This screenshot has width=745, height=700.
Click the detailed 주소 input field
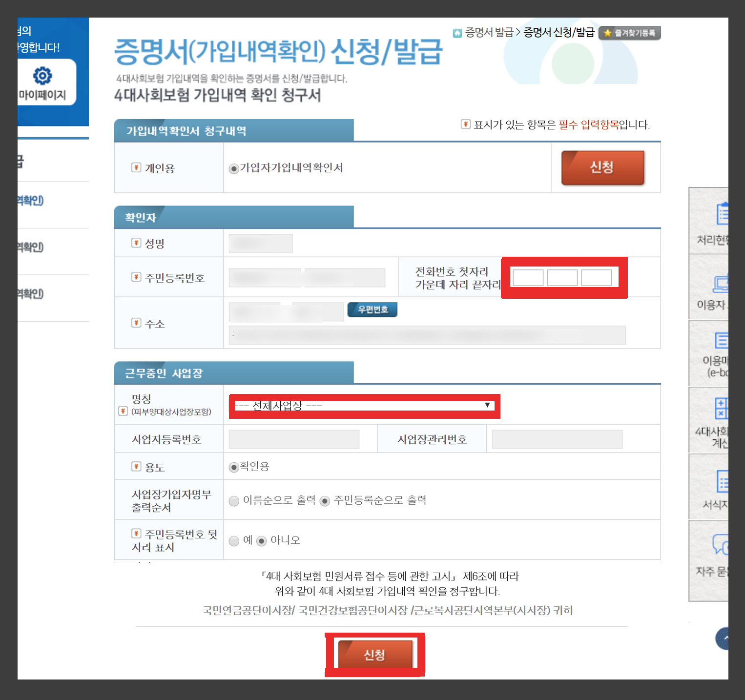pos(427,335)
